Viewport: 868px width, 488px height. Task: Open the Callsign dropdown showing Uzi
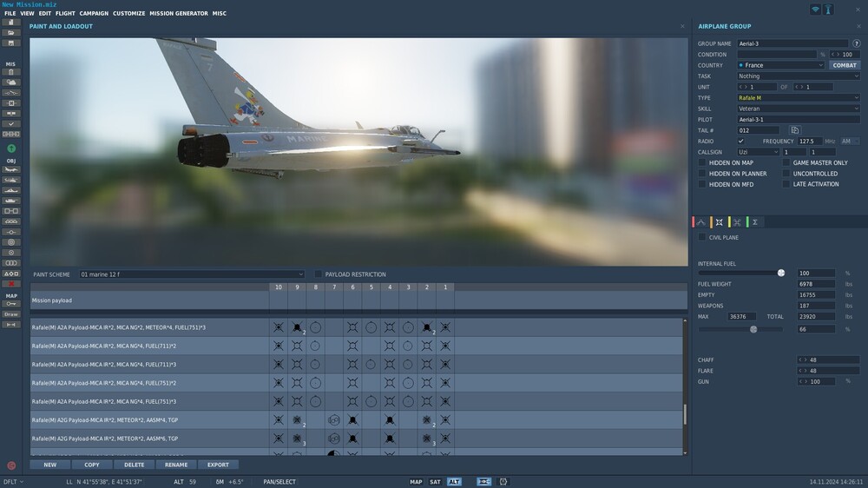pos(758,152)
